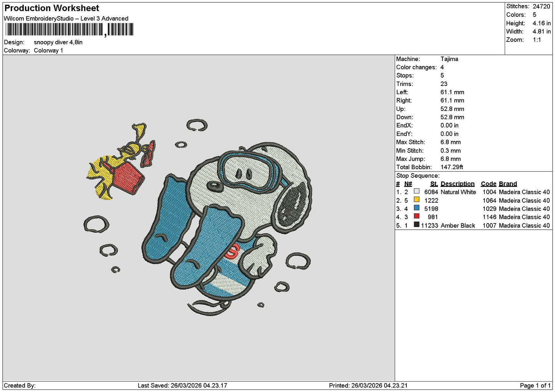The height and width of the screenshot is (392, 555).
Task: Click the Colors value 5
Action: pos(534,15)
